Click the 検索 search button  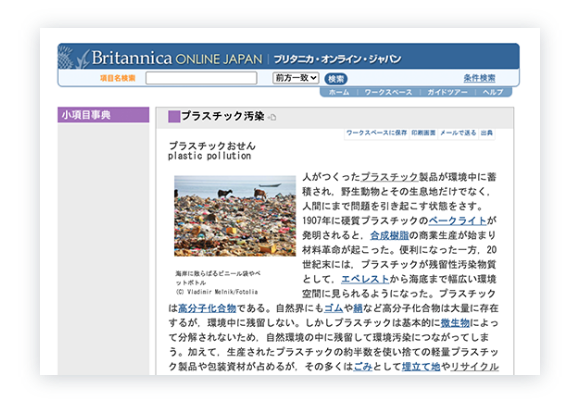336,79
